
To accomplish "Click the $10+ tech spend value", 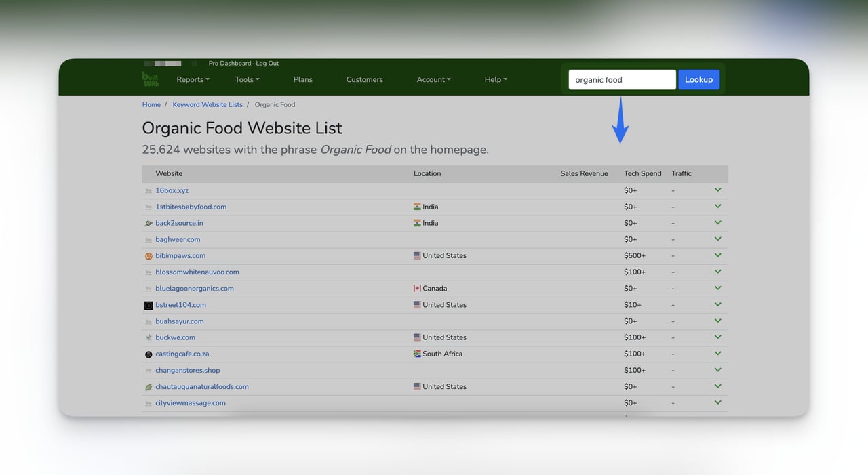I will (x=633, y=304).
